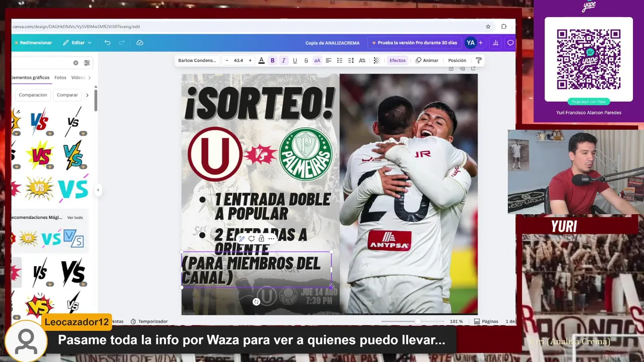Copy style with the paint roller icon
This screenshot has width=644, height=362.
click(478, 60)
